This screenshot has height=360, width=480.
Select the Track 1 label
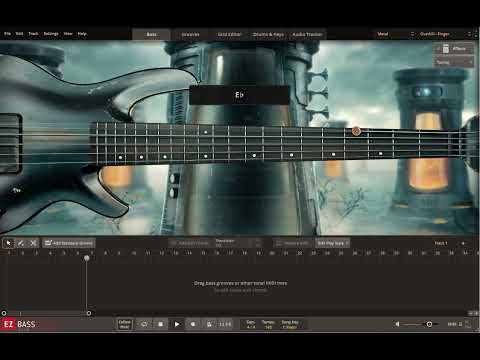441,243
